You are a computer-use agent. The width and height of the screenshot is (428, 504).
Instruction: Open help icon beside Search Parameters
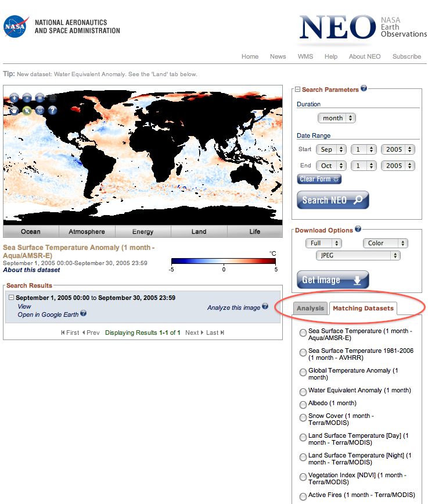pos(364,88)
